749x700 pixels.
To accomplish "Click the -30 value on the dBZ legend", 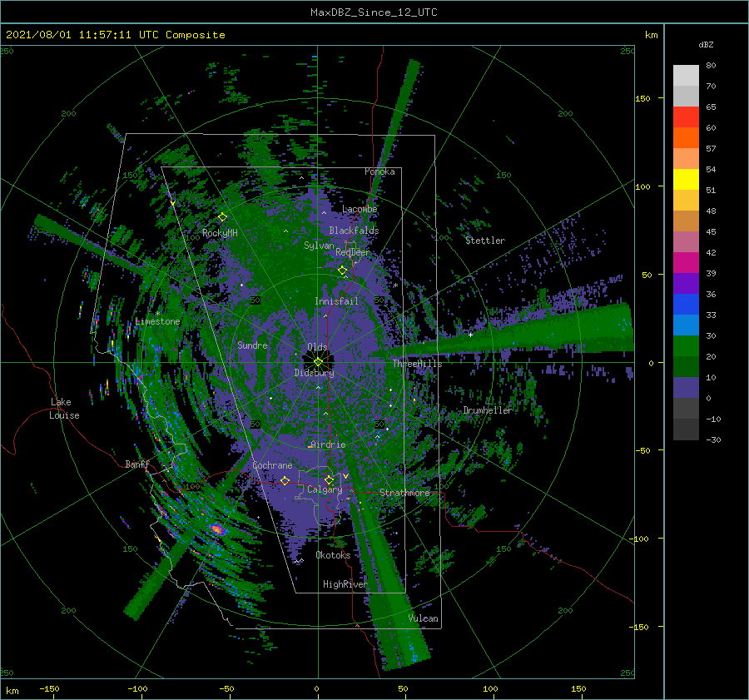I will [713, 439].
